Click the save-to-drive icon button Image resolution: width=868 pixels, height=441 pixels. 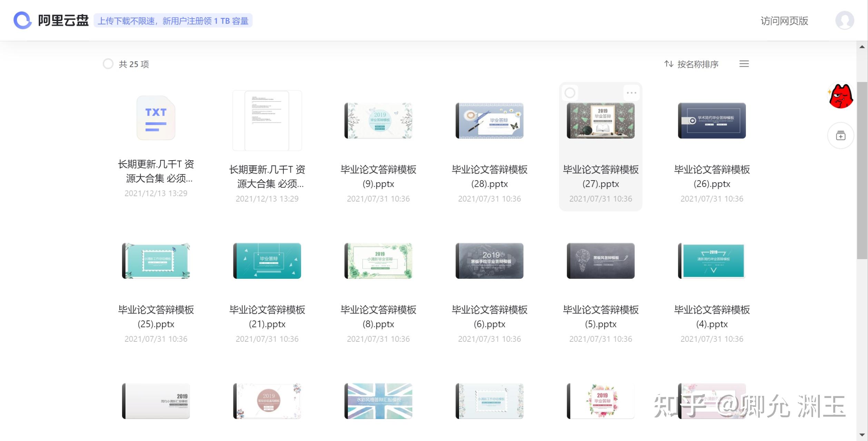[841, 135]
